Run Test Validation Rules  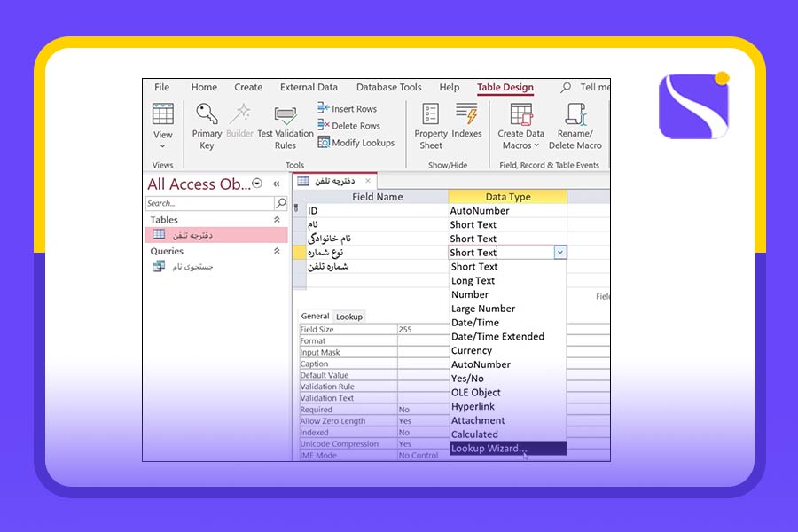pos(286,128)
